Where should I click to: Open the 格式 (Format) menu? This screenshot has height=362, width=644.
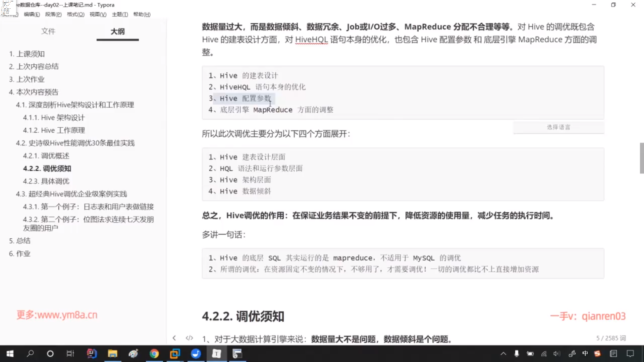75,14
